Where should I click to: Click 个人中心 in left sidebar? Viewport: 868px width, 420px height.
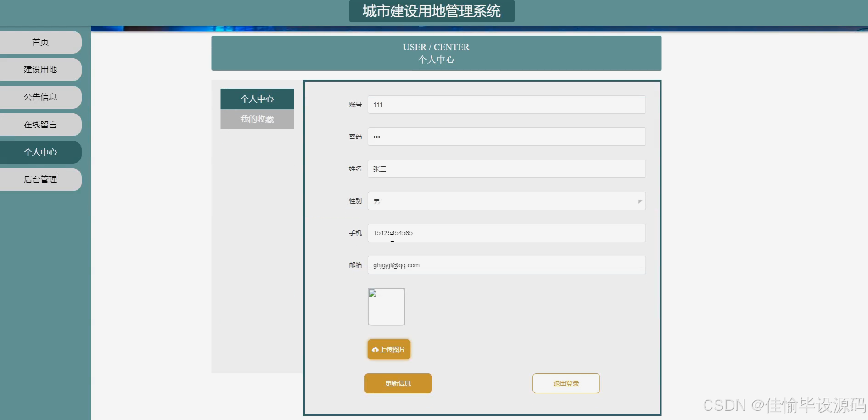click(x=40, y=152)
